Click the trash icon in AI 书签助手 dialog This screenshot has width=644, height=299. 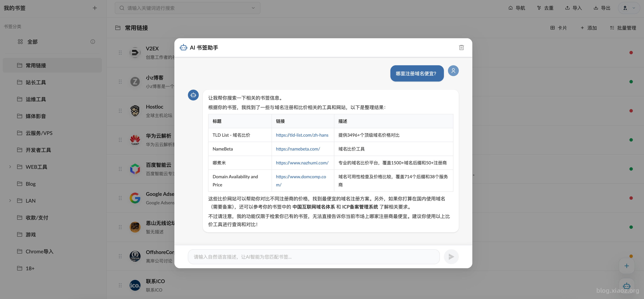(x=461, y=48)
